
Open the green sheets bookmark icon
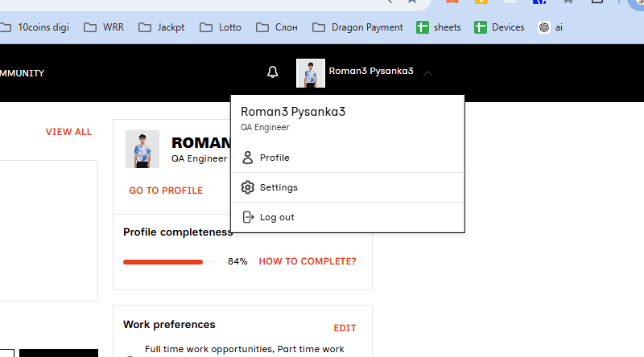click(x=422, y=27)
